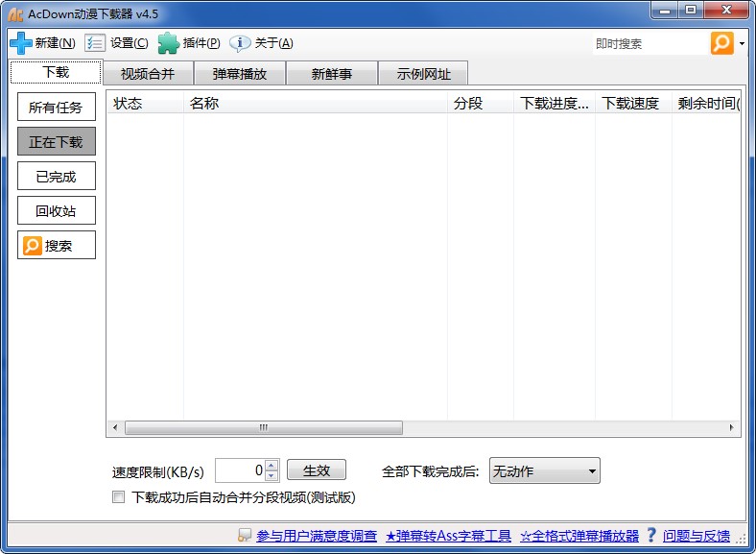Open the 回收站 list
Screen dimensions: 756x554
(x=57, y=210)
